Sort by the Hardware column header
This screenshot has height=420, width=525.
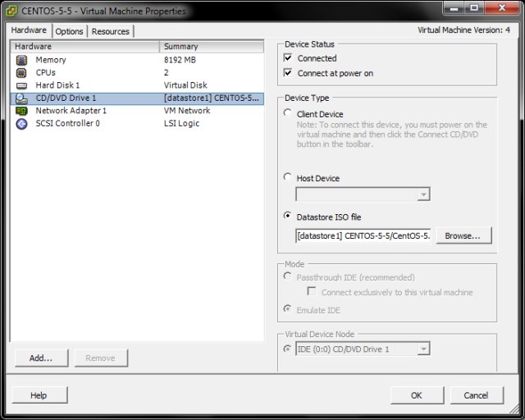[85, 47]
